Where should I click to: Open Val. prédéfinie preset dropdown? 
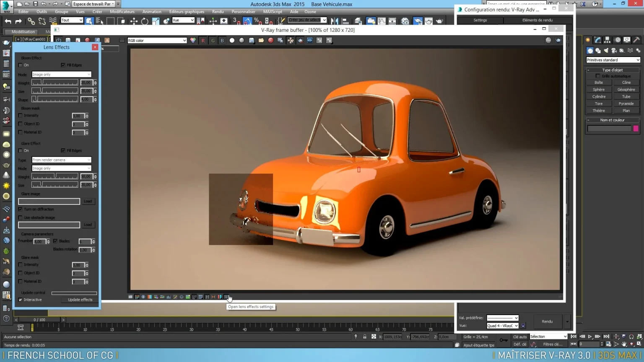tap(502, 318)
